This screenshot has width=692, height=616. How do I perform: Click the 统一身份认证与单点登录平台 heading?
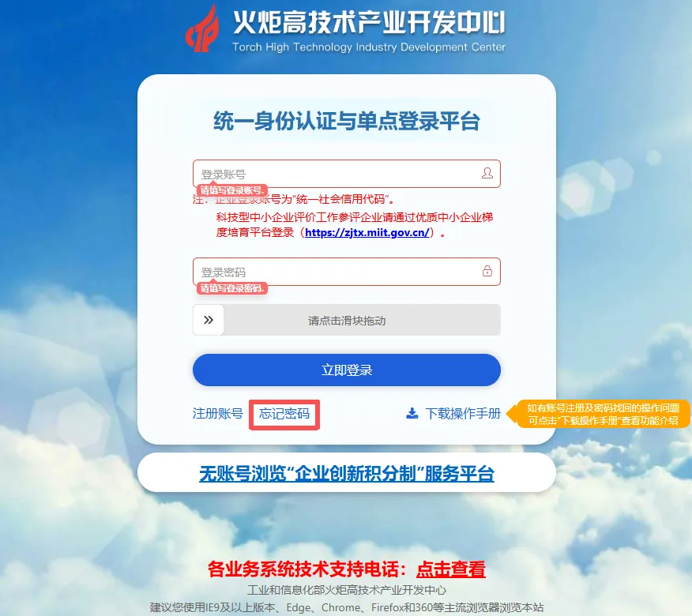347,121
